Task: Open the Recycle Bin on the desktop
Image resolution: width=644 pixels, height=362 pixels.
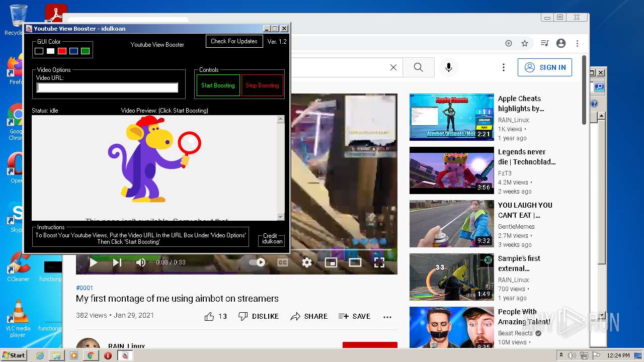Action: point(17,20)
